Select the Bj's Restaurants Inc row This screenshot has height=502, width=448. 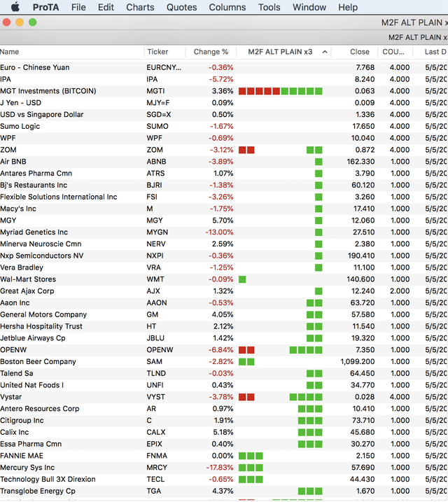click(224, 186)
